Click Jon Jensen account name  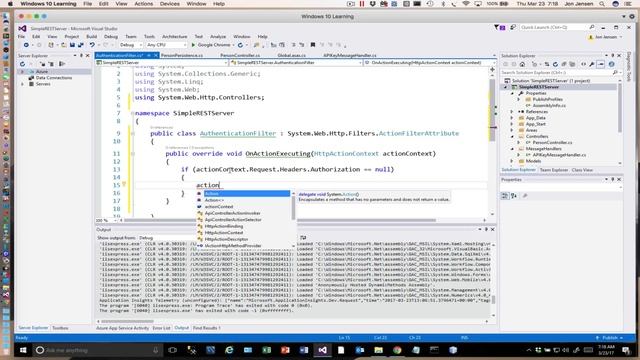pos(606,37)
